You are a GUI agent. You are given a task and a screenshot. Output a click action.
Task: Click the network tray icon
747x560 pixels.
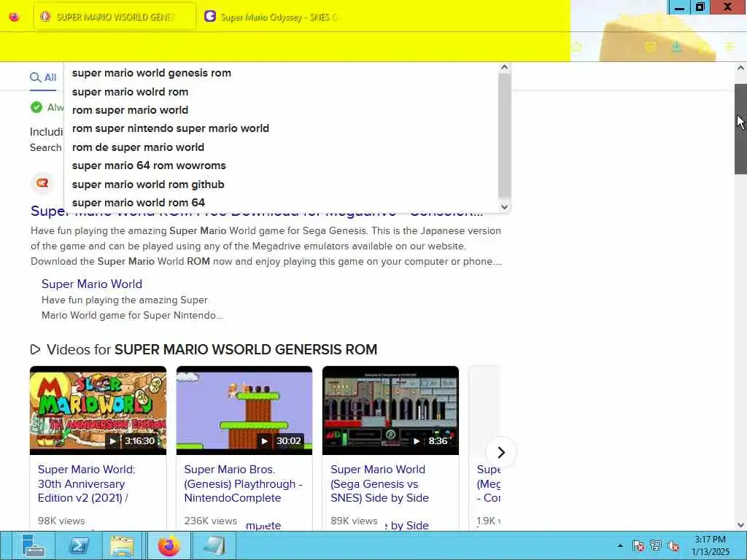[x=656, y=545]
